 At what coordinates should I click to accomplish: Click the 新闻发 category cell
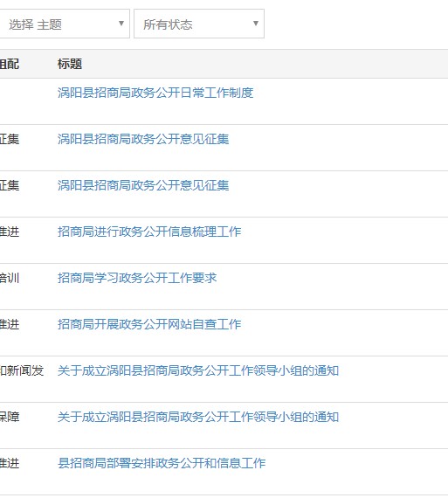click(x=22, y=370)
